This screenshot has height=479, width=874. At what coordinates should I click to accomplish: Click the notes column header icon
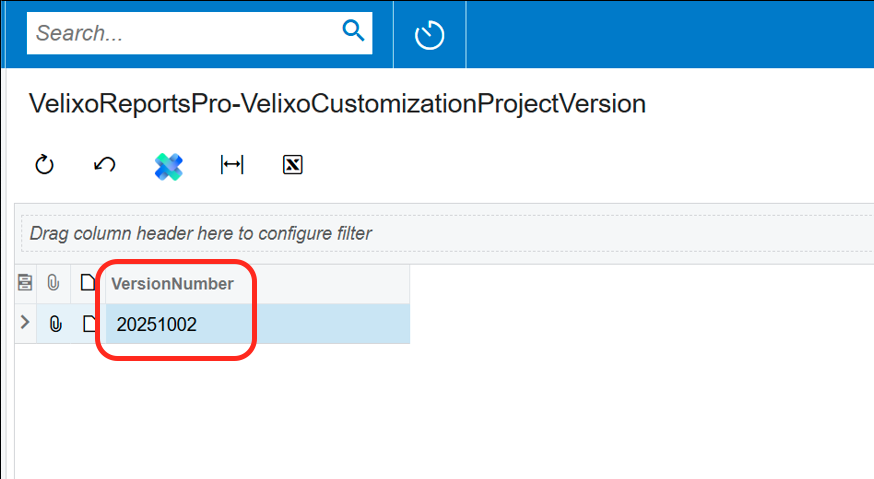(x=88, y=284)
